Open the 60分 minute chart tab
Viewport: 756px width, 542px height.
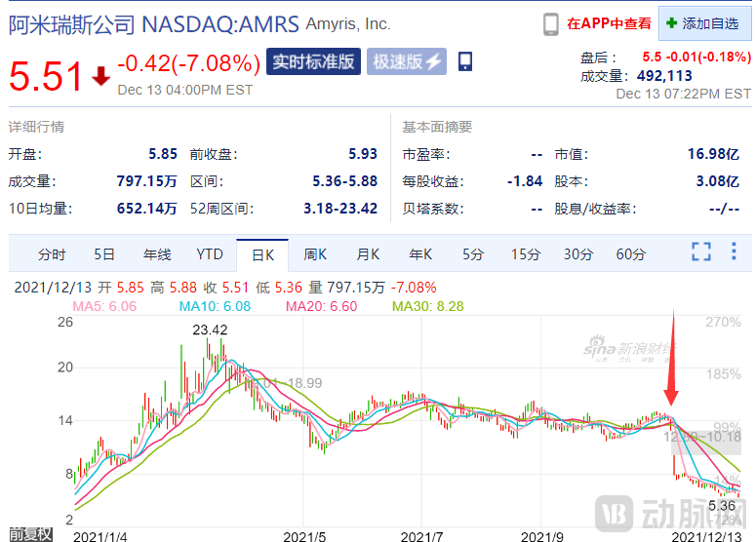point(630,254)
